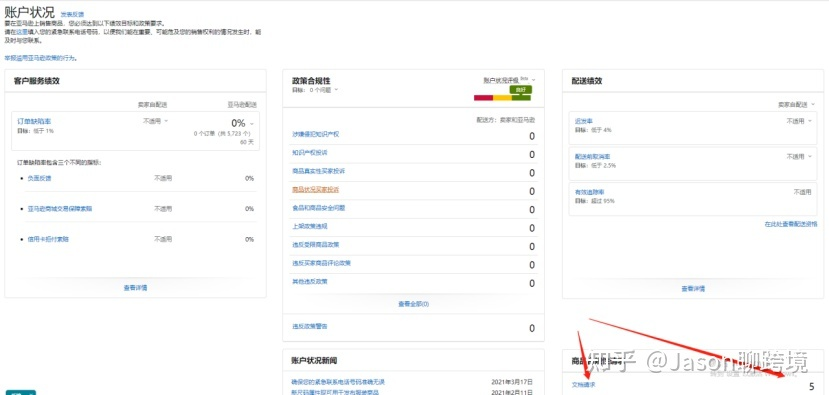Click the number 5 beside 文档请求
The width and height of the screenshot is (829, 395).
tap(812, 387)
